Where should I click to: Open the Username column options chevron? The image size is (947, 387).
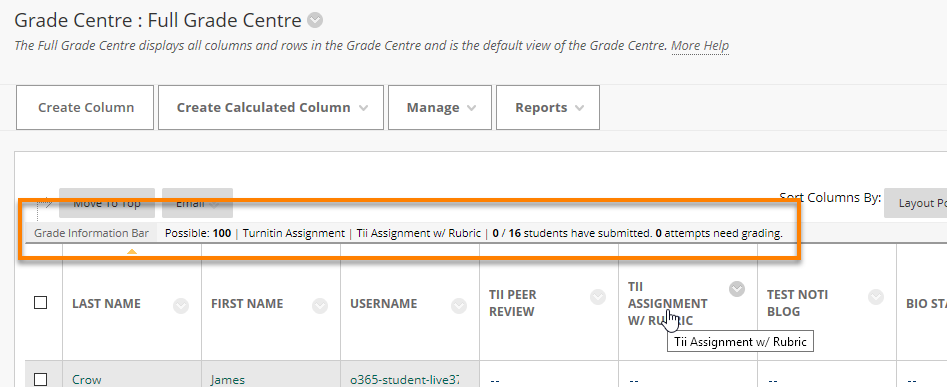459,307
